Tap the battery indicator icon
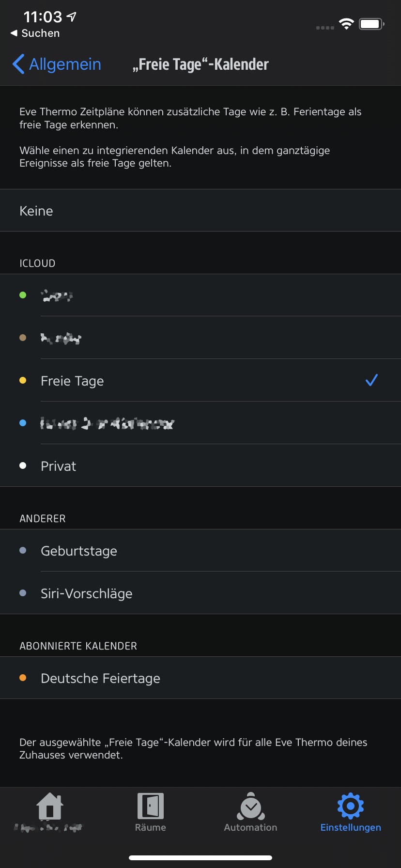This screenshot has width=401, height=868. coord(371,24)
